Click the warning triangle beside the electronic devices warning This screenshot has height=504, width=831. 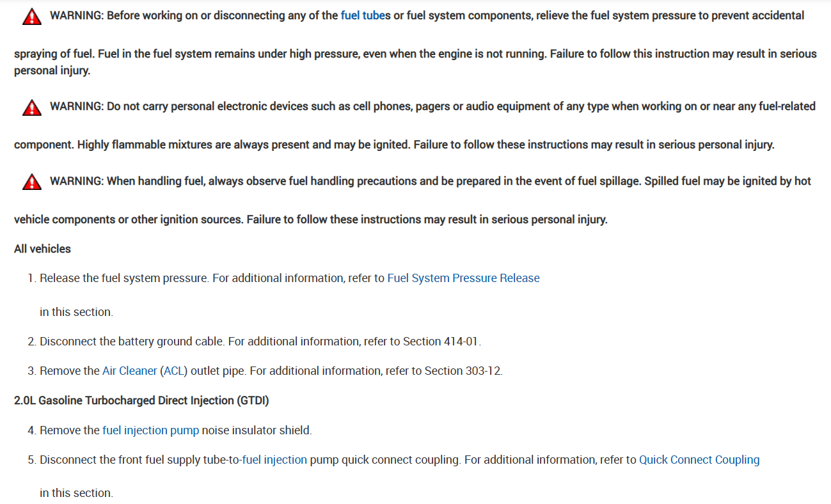[x=31, y=108]
